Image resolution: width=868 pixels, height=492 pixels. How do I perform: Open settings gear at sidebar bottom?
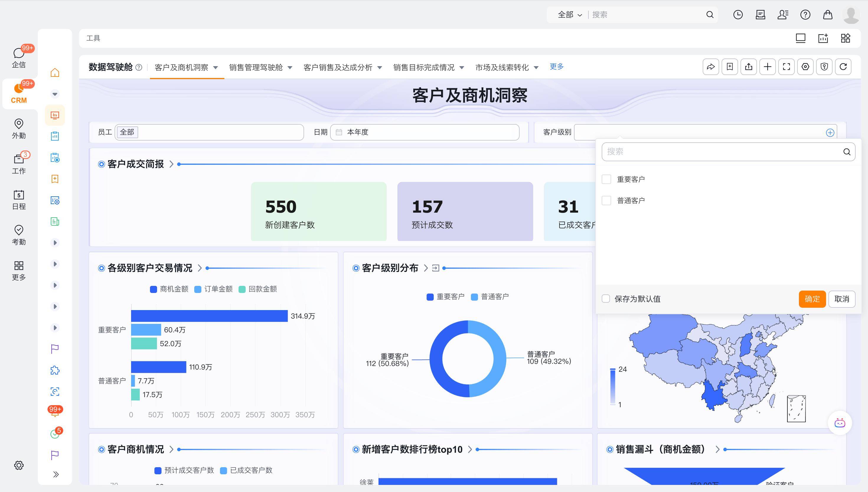pyautogui.click(x=19, y=465)
